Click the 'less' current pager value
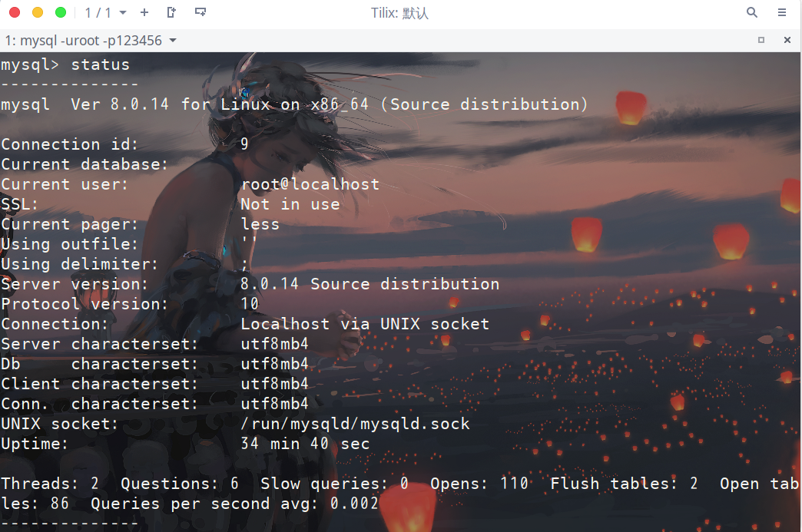802x532 pixels. pyautogui.click(x=260, y=224)
